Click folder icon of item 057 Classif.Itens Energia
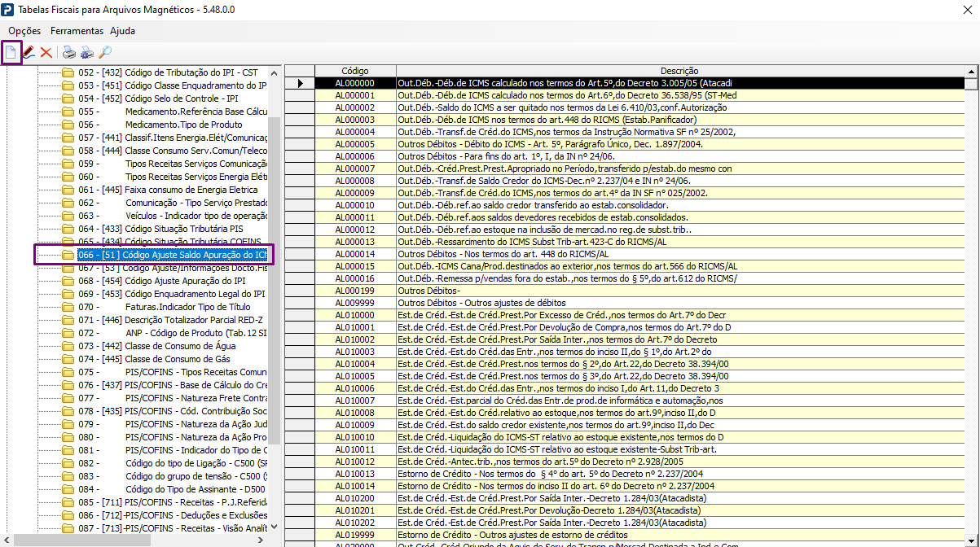 (68, 138)
